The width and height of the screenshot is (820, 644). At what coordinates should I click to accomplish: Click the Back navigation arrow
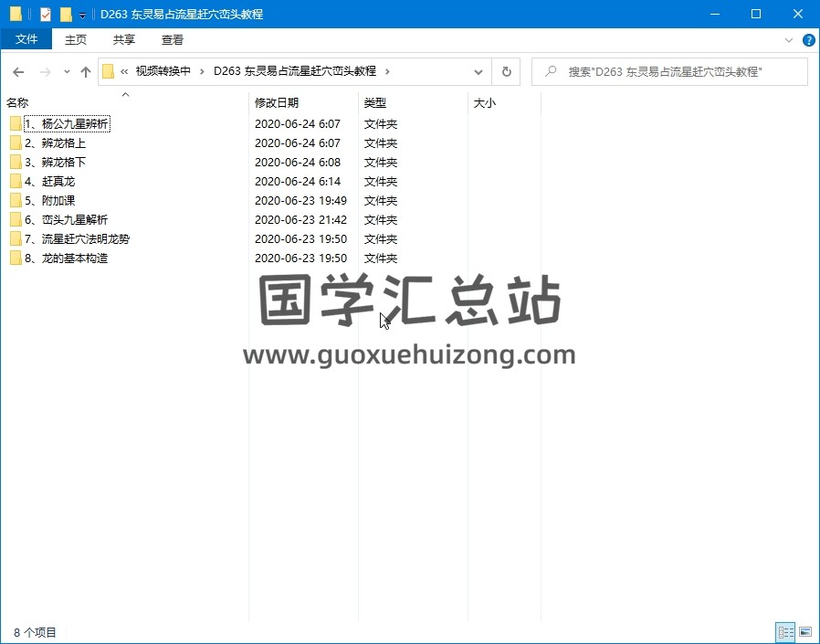tap(18, 72)
